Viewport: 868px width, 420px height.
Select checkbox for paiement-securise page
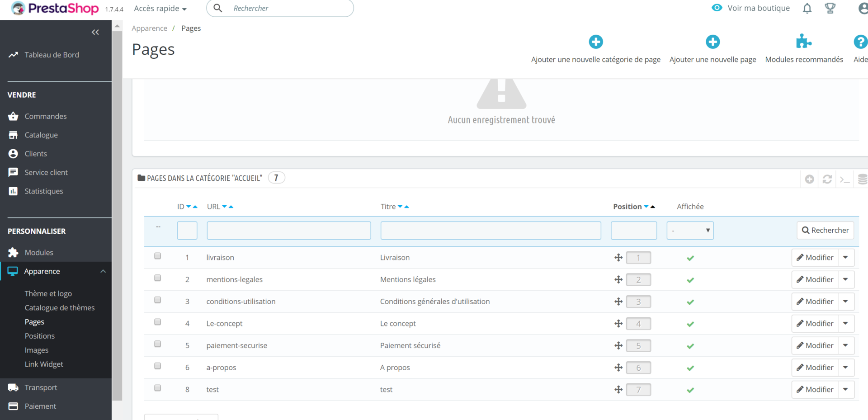(x=158, y=344)
